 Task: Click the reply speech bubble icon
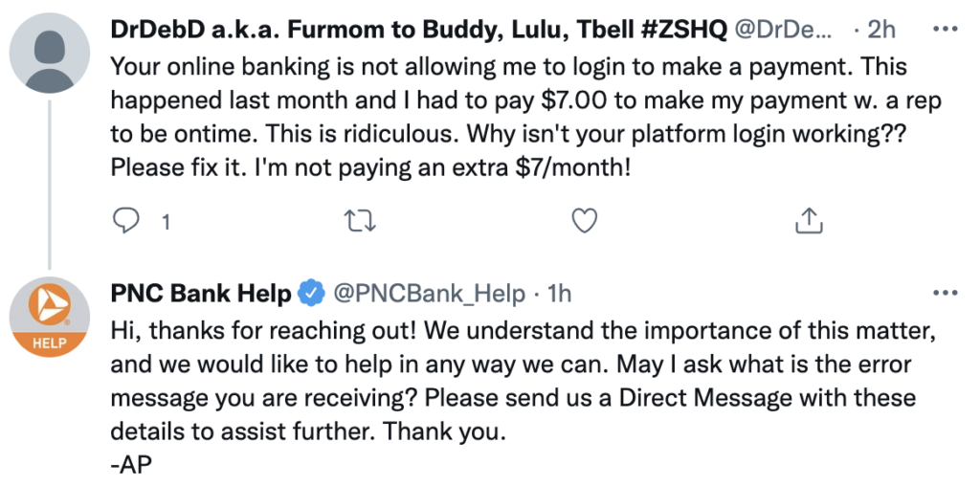[x=127, y=221]
